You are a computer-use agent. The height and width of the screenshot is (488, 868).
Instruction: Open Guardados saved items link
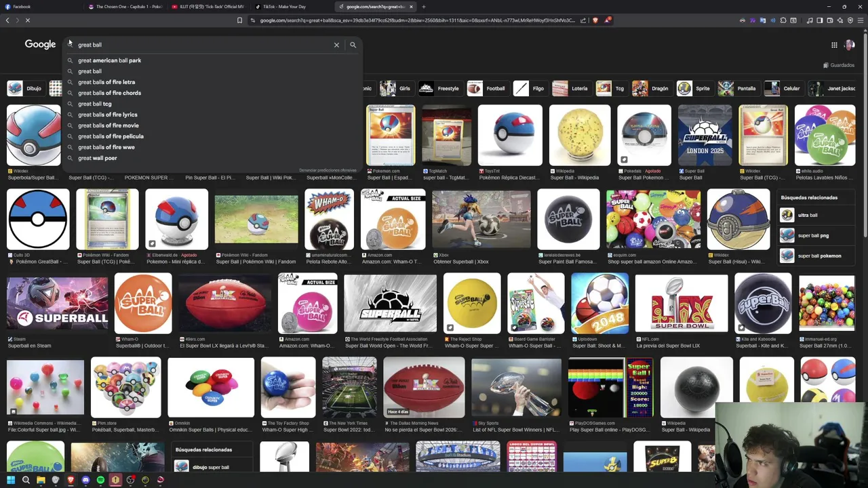point(839,65)
